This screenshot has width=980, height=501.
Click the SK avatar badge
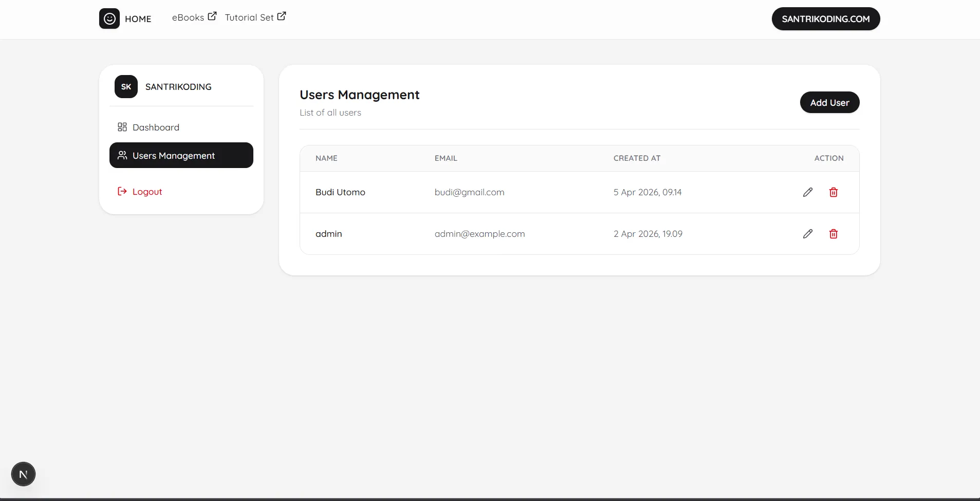point(126,86)
